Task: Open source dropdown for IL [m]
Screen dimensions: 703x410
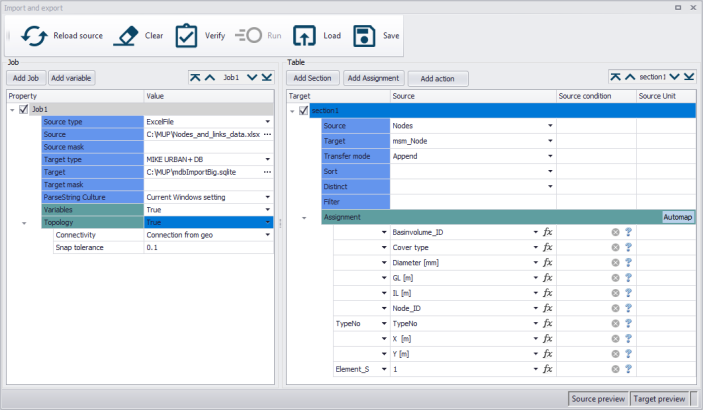Action: (x=536, y=293)
